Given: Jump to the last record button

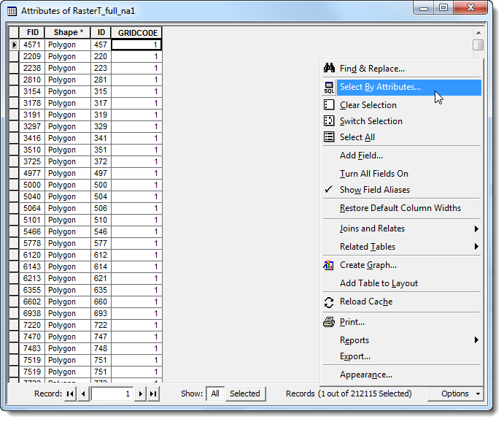Looking at the screenshot, I should (153, 394).
